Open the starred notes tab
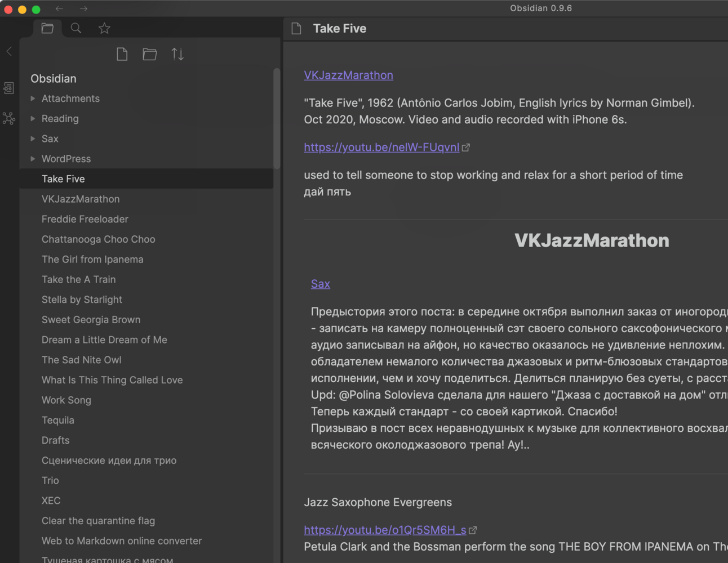 pyautogui.click(x=104, y=28)
